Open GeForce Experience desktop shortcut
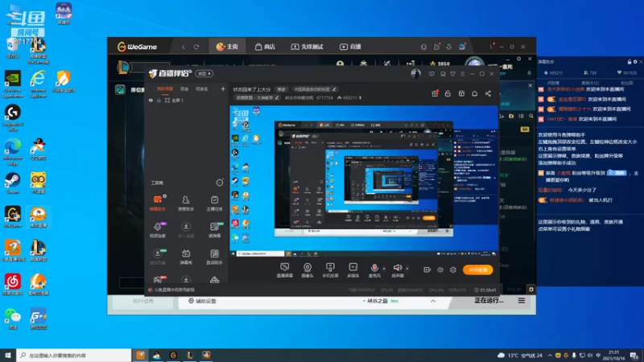 (12, 84)
